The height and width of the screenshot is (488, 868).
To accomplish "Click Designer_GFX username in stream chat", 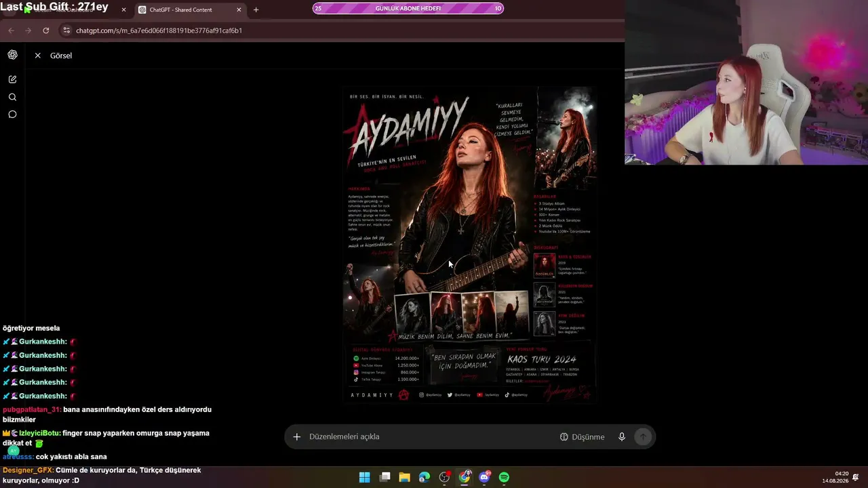I will click(x=28, y=470).
